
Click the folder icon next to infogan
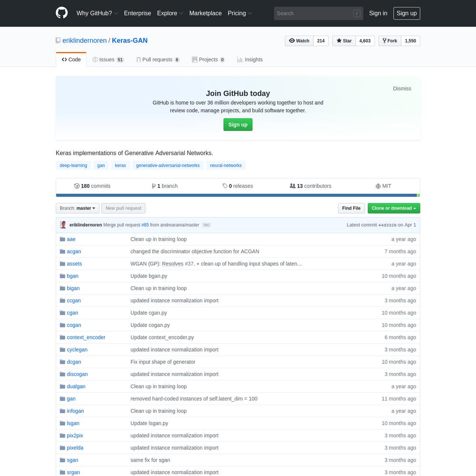[x=62, y=411]
